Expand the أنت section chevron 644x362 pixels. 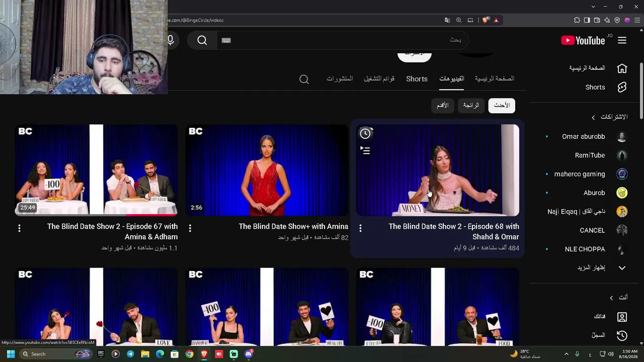click(611, 298)
